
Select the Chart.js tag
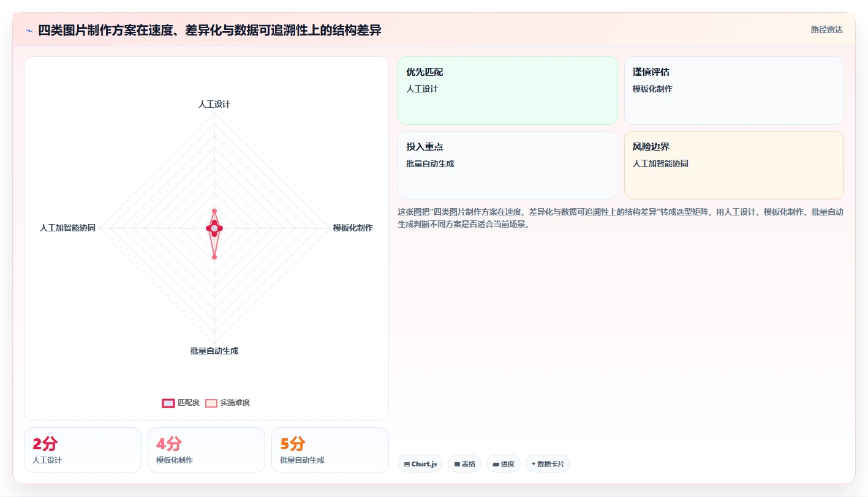tap(420, 464)
